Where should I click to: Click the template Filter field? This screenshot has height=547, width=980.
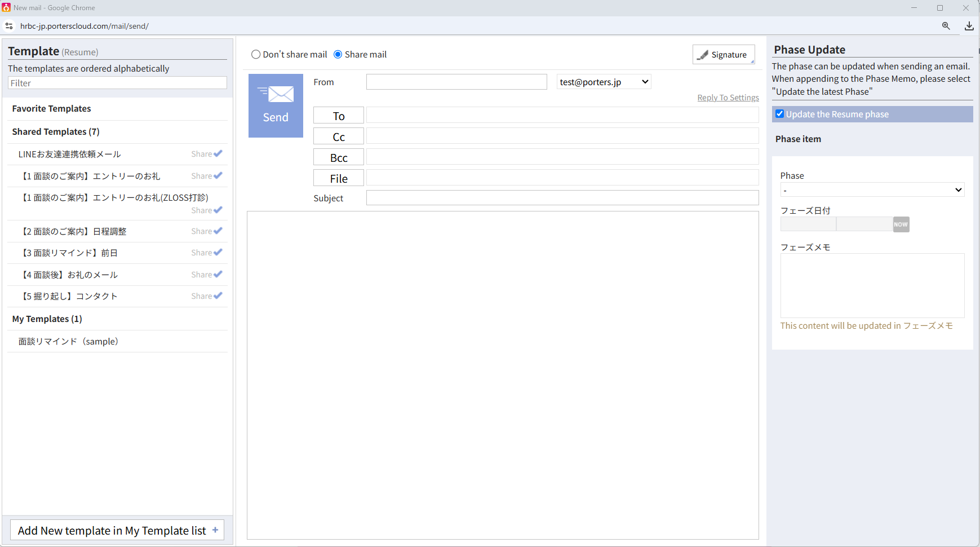117,83
